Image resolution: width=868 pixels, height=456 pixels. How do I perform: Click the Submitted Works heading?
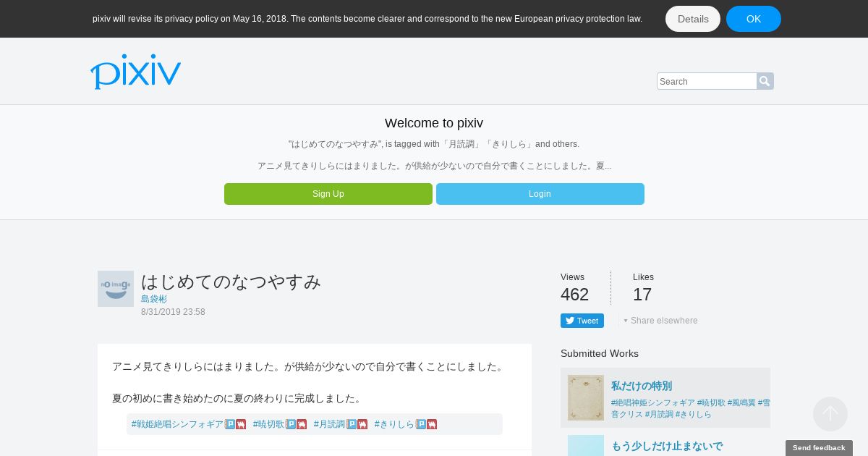(600, 353)
